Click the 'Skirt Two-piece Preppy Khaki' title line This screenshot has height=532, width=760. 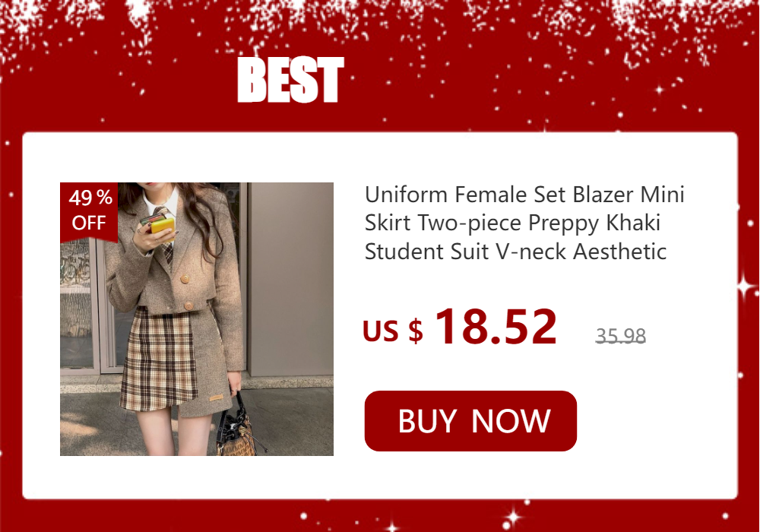pos(512,223)
